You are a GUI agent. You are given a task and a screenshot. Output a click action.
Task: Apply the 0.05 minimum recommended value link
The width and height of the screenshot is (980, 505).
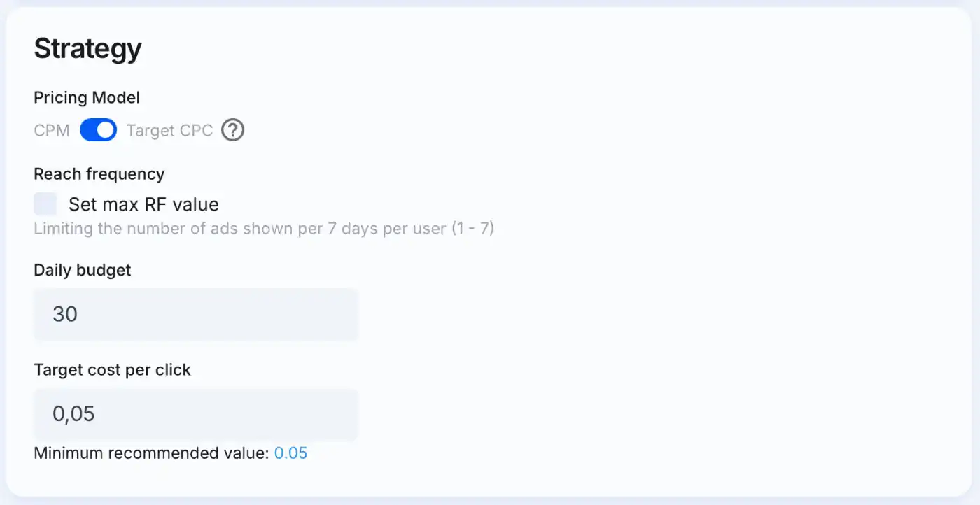pyautogui.click(x=290, y=453)
